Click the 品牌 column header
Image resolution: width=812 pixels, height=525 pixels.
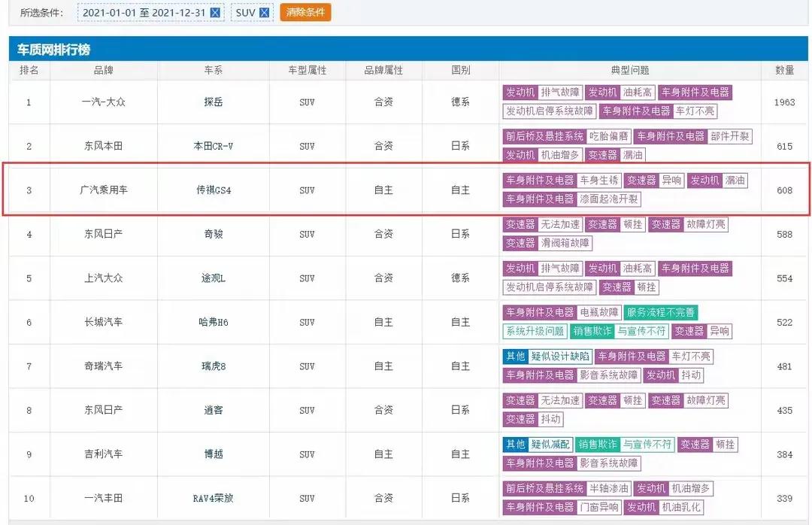104,70
